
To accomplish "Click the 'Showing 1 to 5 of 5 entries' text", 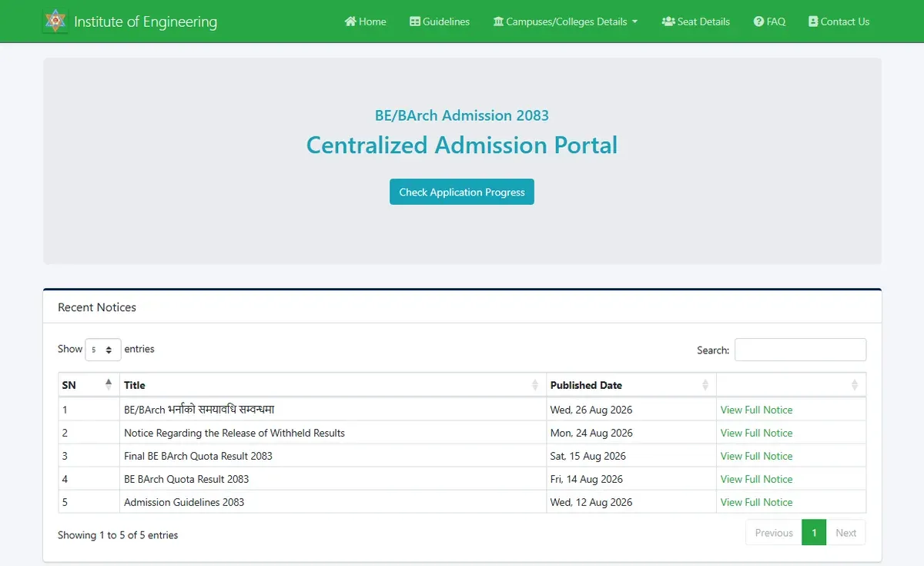I will [118, 534].
